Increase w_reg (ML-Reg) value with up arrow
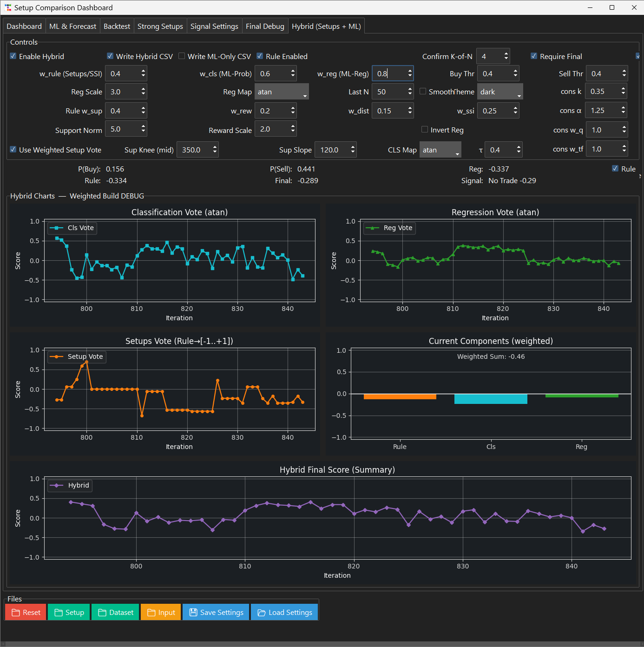The height and width of the screenshot is (647, 644). tap(410, 71)
